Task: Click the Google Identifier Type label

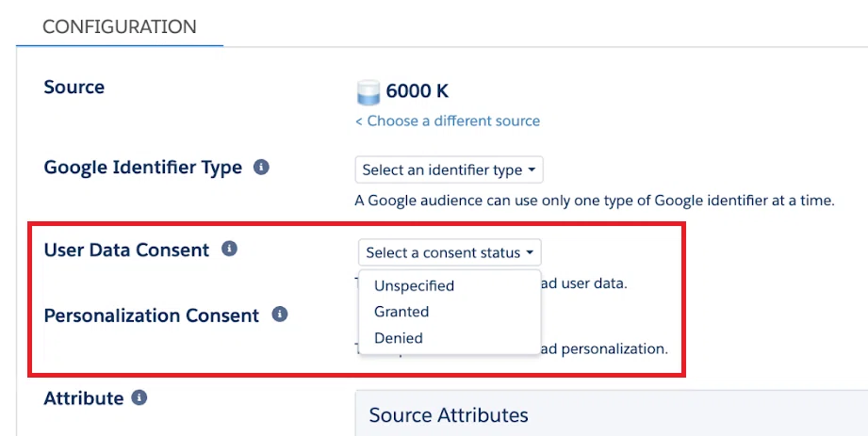Action: 143,168
